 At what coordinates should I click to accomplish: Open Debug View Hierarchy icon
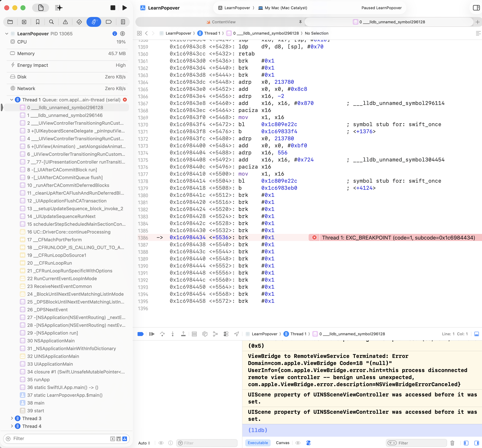pyautogui.click(x=205, y=334)
